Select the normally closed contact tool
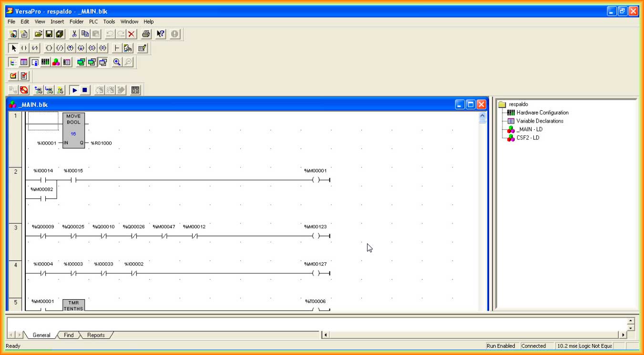644x355 pixels. point(35,48)
